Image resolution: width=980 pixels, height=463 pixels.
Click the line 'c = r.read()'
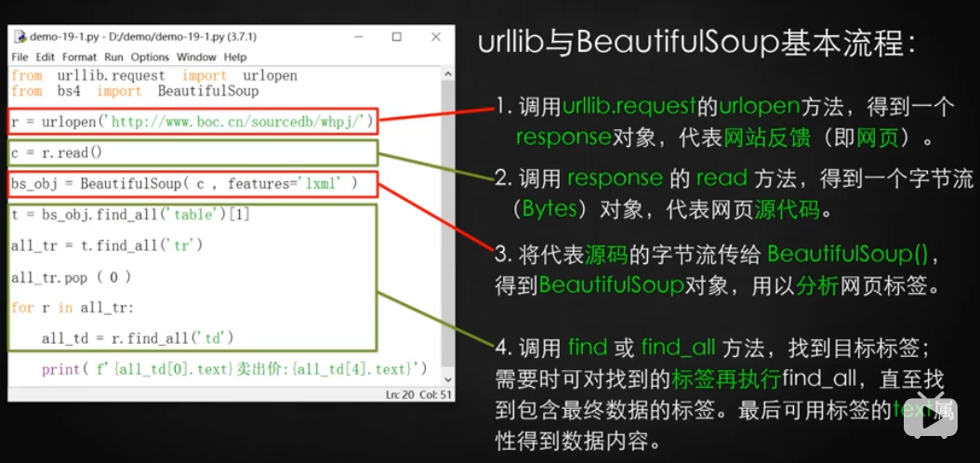click(56, 152)
